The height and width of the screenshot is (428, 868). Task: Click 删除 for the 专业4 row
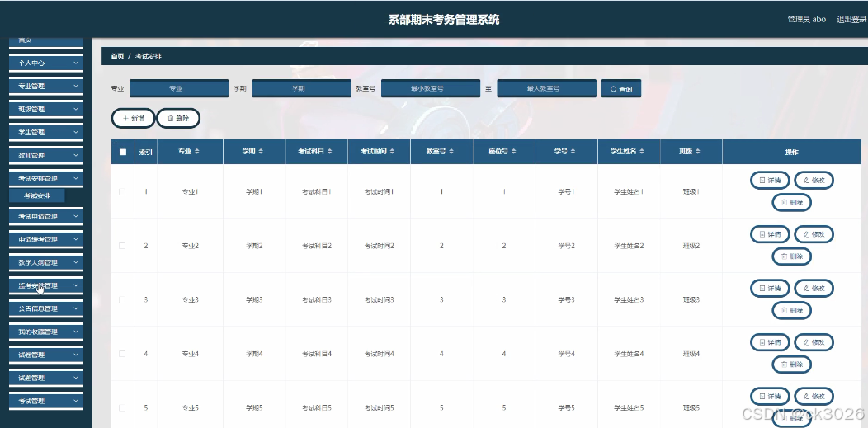(x=791, y=365)
